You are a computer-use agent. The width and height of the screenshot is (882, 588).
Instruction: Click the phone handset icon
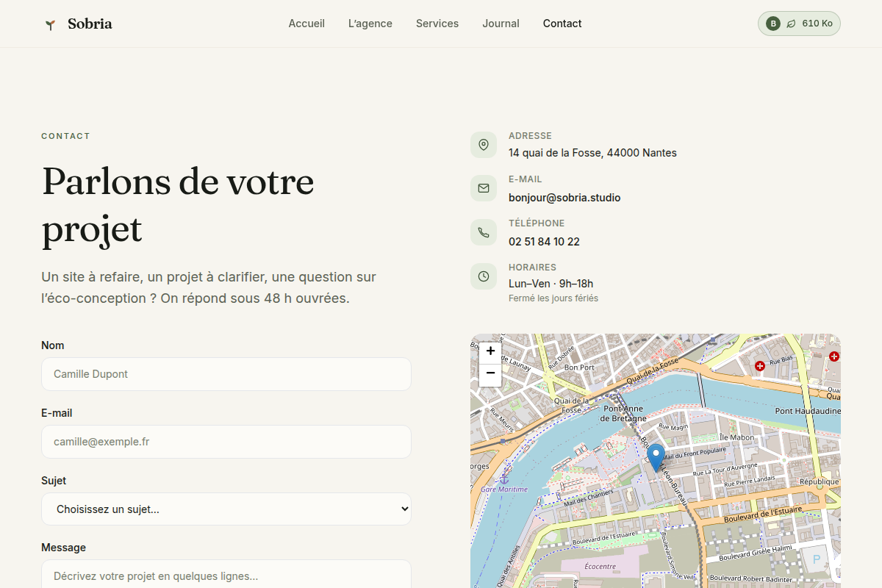pos(484,232)
